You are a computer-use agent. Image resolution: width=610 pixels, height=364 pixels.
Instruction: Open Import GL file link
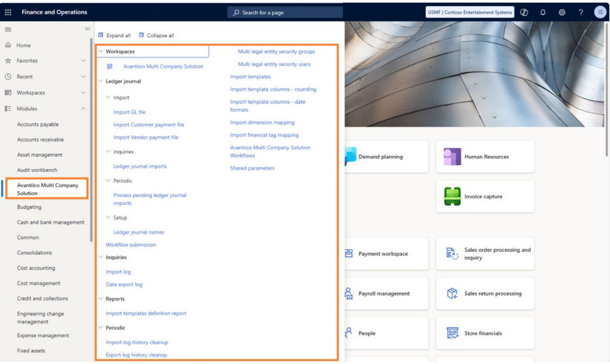coord(129,112)
